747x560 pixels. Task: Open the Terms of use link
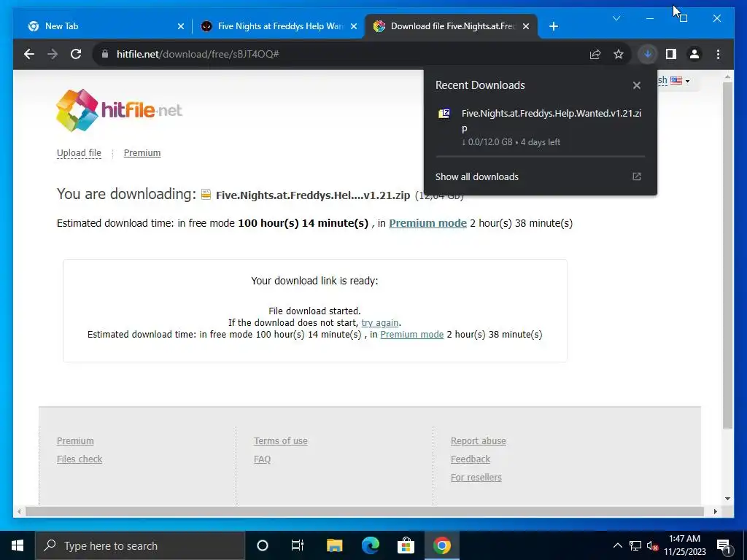pos(281,441)
